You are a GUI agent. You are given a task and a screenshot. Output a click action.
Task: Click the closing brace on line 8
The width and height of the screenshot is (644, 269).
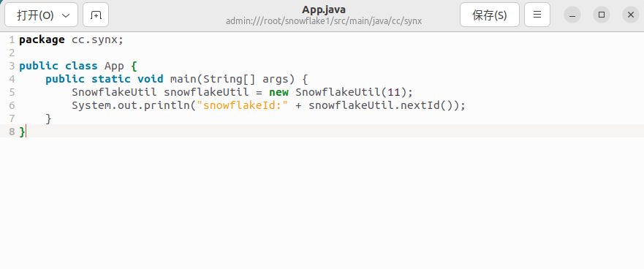tap(22, 132)
